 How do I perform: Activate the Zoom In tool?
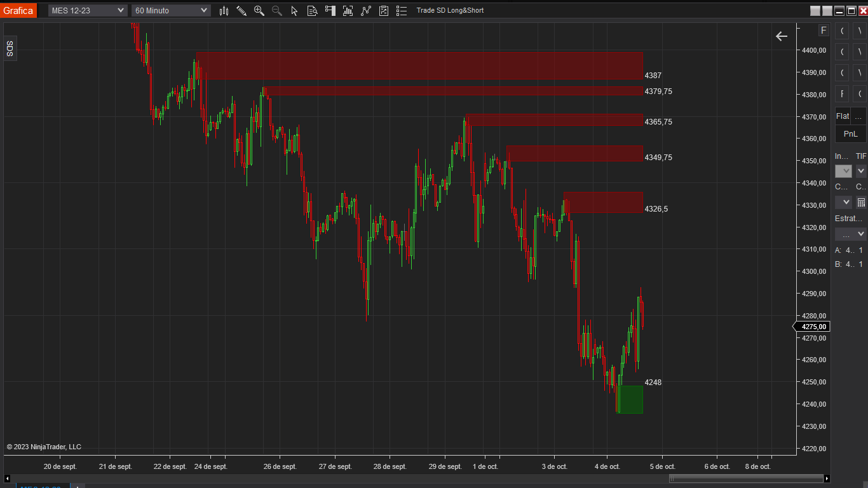pos(259,10)
